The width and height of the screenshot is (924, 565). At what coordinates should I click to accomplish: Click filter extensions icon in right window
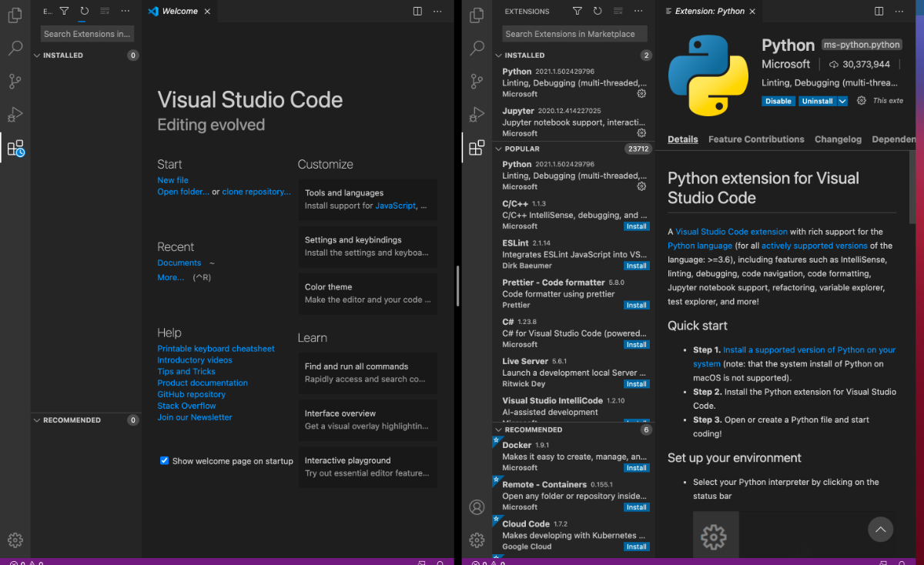577,12
